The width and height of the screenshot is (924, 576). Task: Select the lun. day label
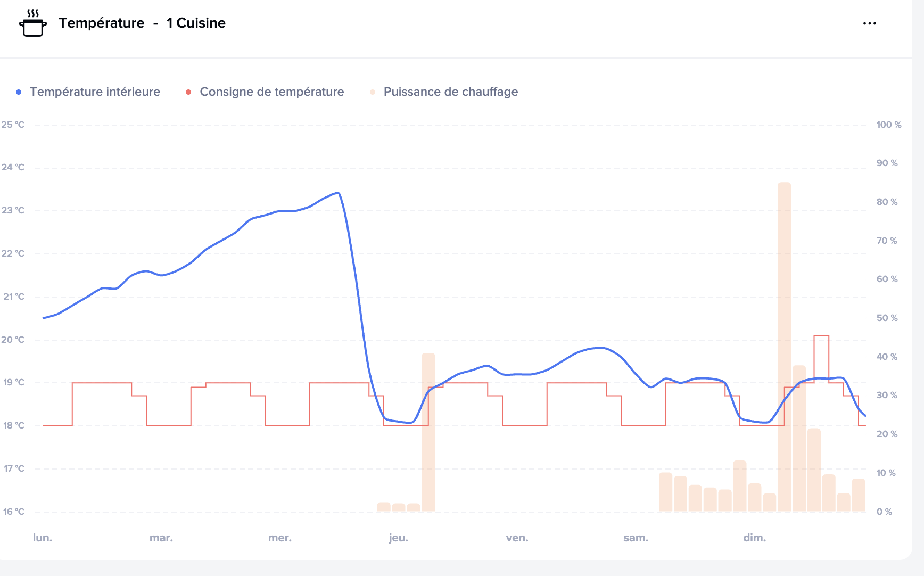click(x=43, y=538)
